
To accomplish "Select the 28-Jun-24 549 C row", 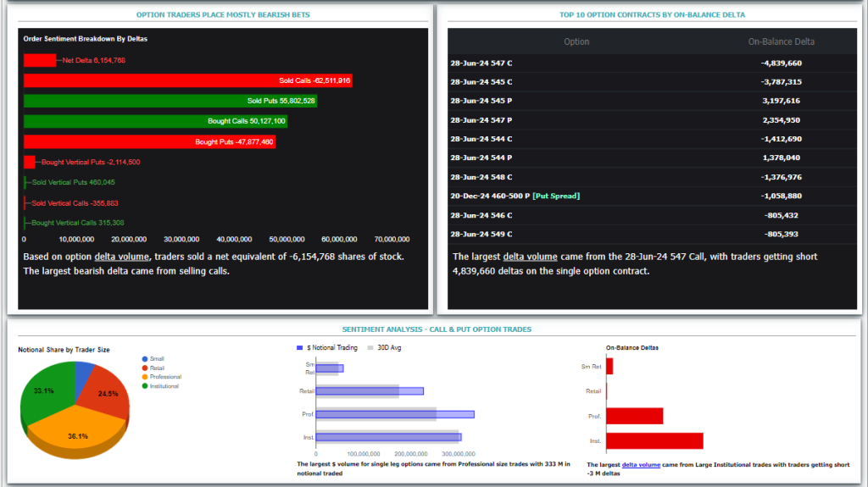I will coord(652,234).
